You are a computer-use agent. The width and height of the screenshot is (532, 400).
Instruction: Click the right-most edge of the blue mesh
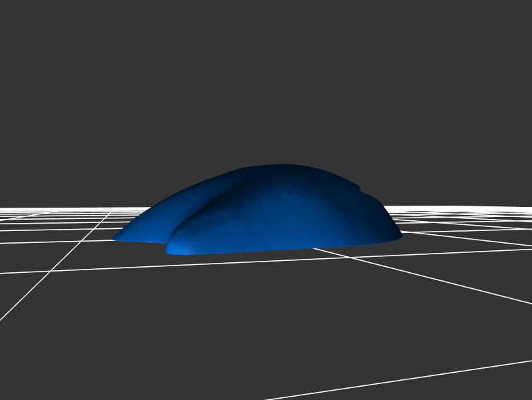pos(400,235)
